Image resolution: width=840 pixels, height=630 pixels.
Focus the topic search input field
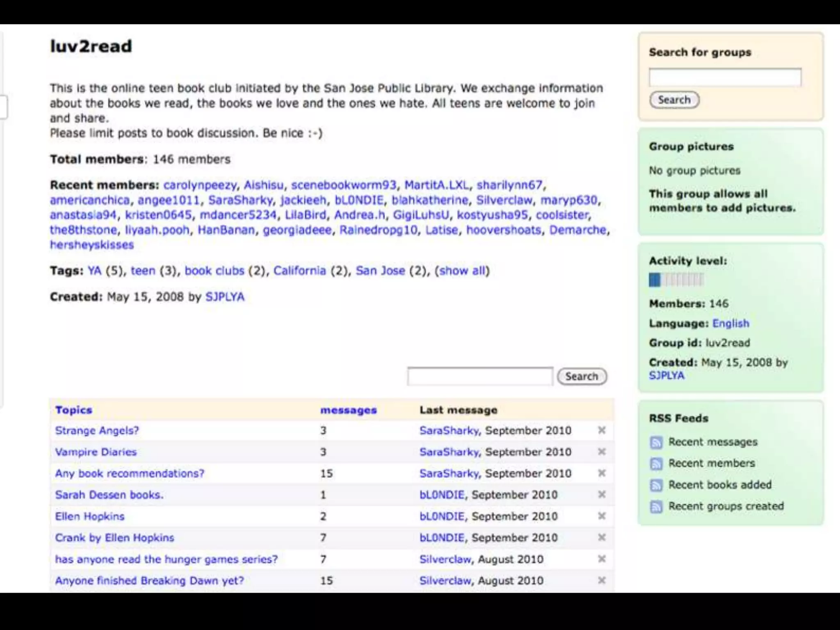pos(480,376)
